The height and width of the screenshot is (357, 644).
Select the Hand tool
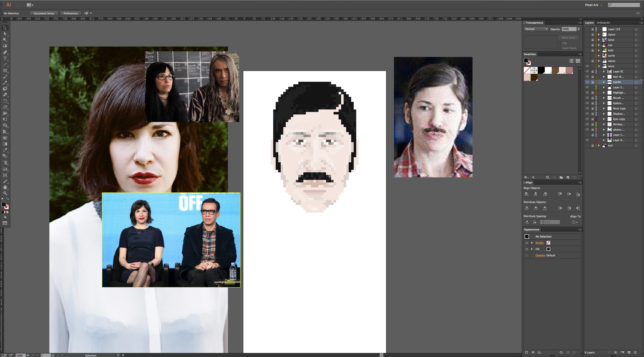click(x=5, y=187)
